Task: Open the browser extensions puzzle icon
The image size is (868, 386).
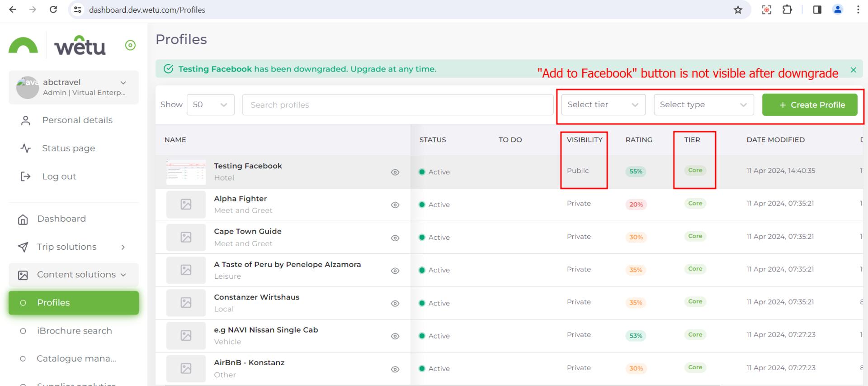Action: pos(787,10)
